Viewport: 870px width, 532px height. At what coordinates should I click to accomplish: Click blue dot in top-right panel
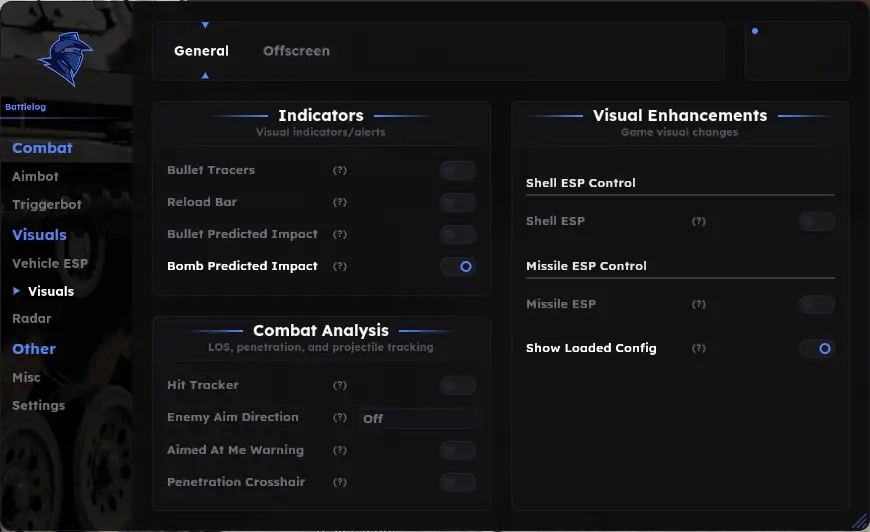pos(755,31)
